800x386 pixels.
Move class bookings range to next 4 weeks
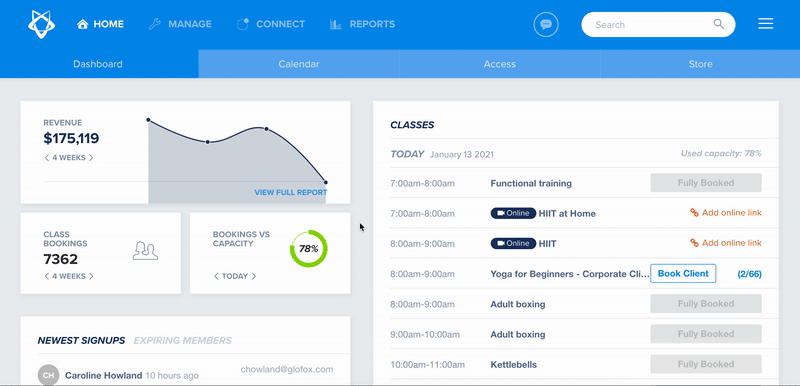(91, 276)
